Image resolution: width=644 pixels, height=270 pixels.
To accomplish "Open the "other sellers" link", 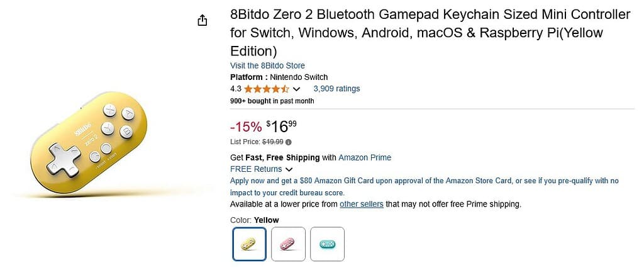I will pyautogui.click(x=361, y=204).
